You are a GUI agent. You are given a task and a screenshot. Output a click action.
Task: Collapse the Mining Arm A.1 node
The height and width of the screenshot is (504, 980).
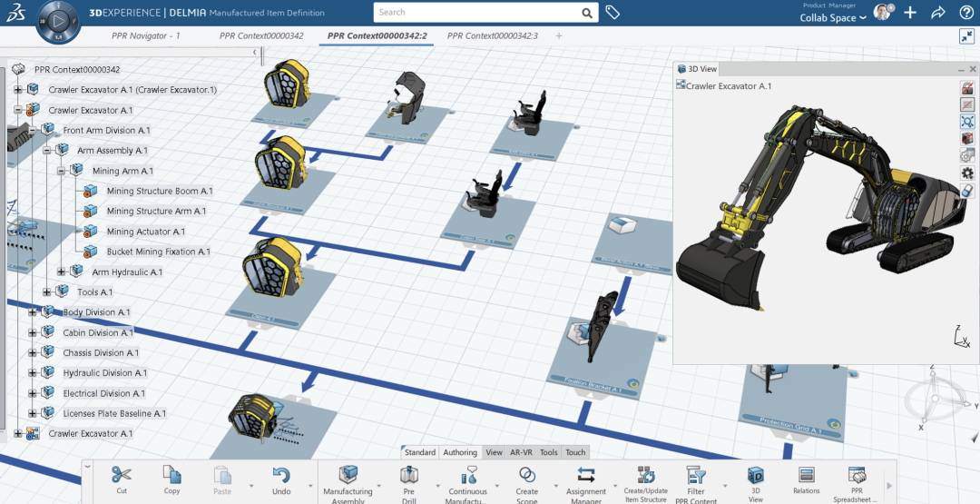62,171
